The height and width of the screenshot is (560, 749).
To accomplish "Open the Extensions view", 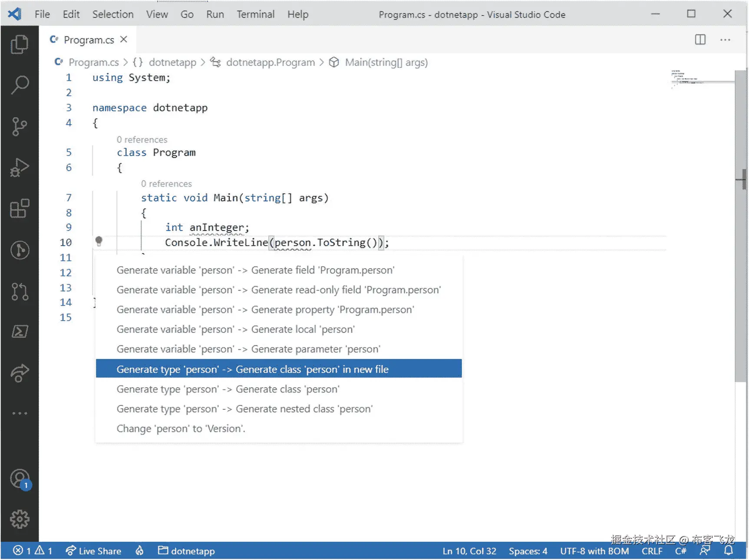I will pyautogui.click(x=20, y=208).
